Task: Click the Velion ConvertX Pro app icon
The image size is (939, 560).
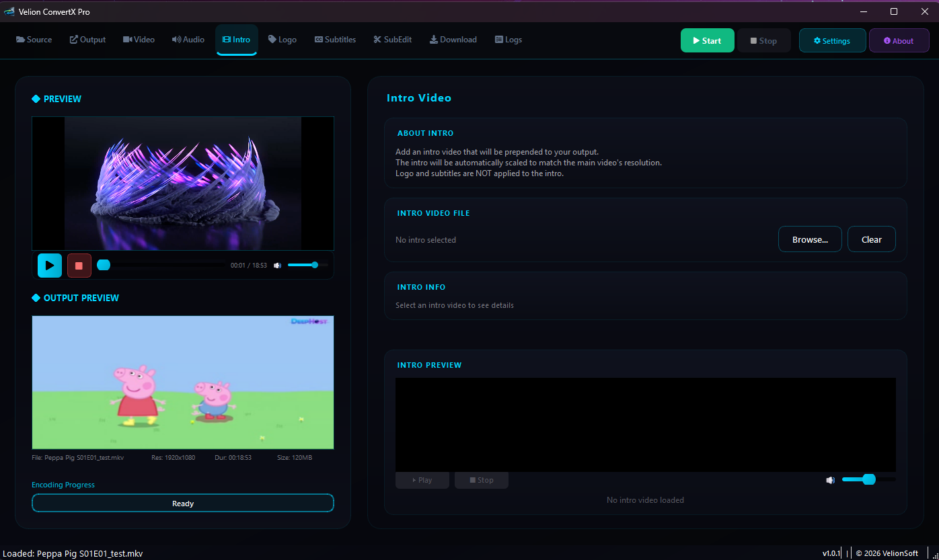Action: click(x=9, y=11)
